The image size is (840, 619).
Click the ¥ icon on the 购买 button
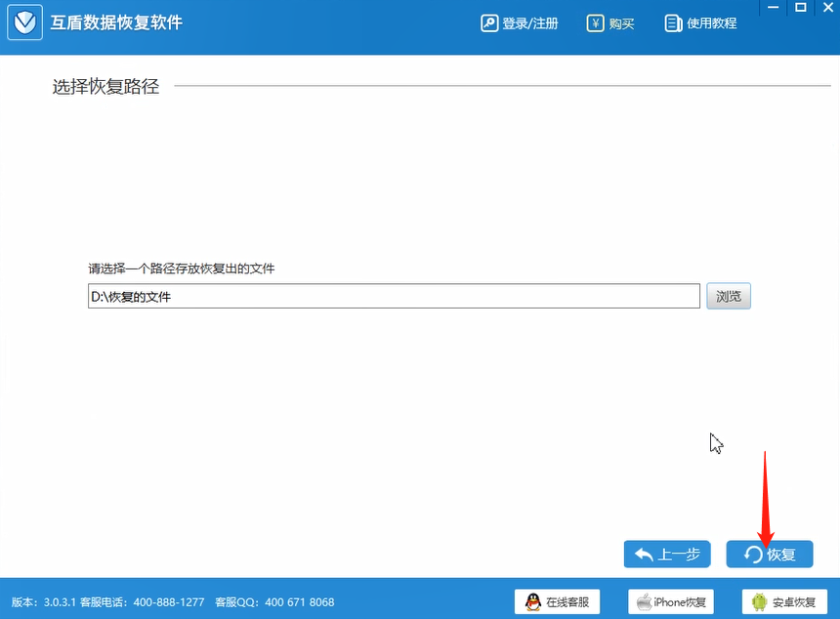click(x=594, y=22)
